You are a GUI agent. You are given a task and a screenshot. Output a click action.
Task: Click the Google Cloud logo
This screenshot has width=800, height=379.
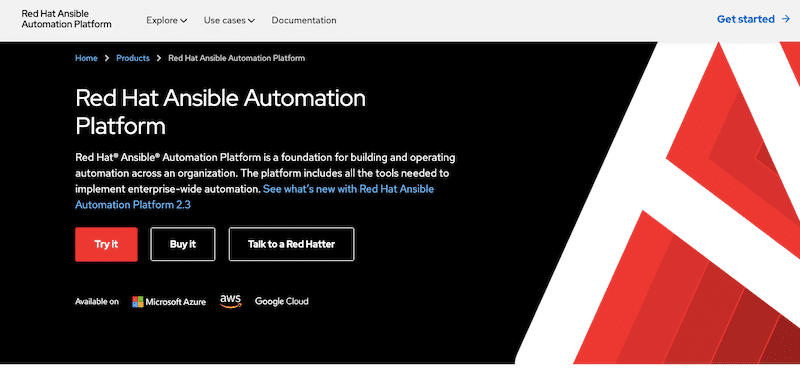(x=282, y=301)
